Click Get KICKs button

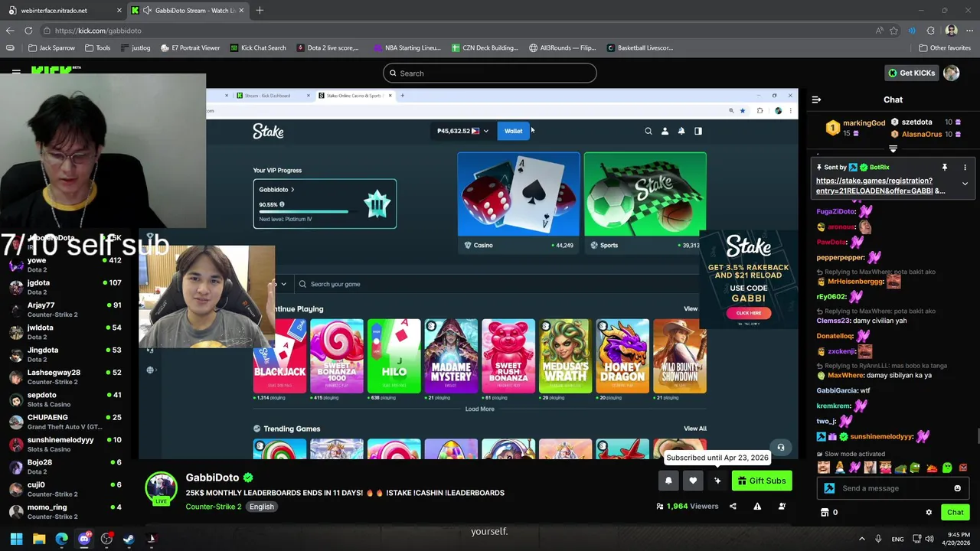pos(911,73)
